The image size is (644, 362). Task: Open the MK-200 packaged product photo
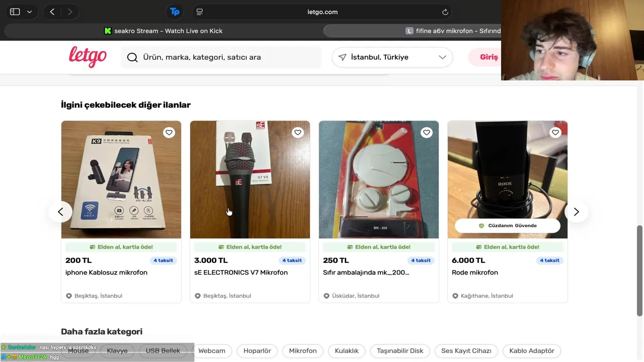click(x=379, y=179)
